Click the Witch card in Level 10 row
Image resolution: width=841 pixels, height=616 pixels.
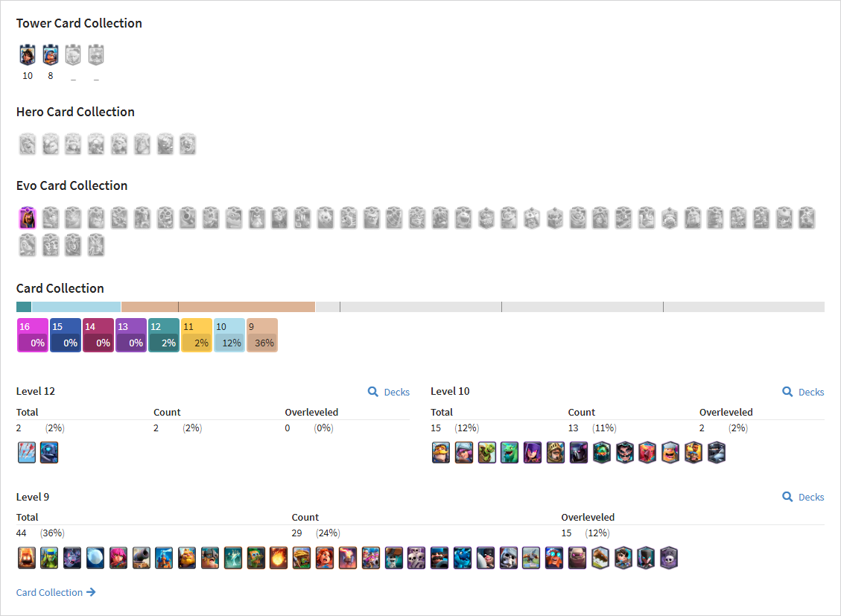point(533,452)
